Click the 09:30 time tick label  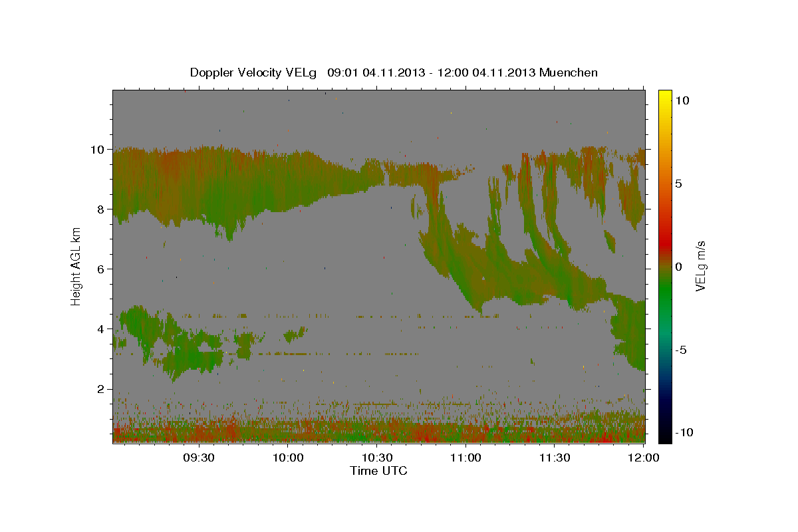tap(199, 458)
